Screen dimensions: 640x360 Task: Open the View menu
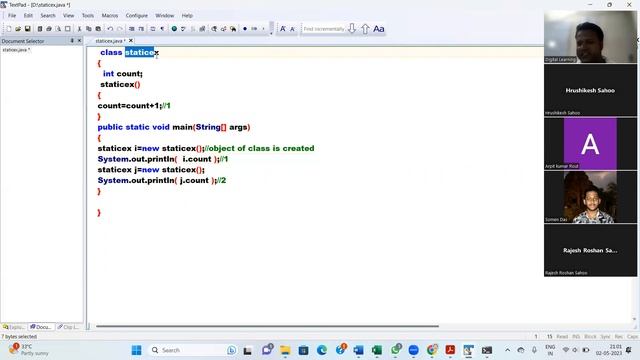[69, 16]
